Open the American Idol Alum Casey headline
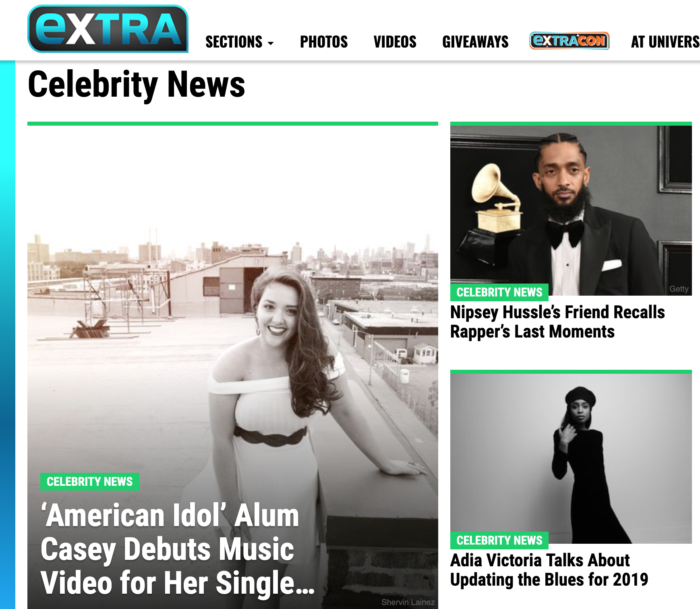700x609 pixels. (177, 549)
